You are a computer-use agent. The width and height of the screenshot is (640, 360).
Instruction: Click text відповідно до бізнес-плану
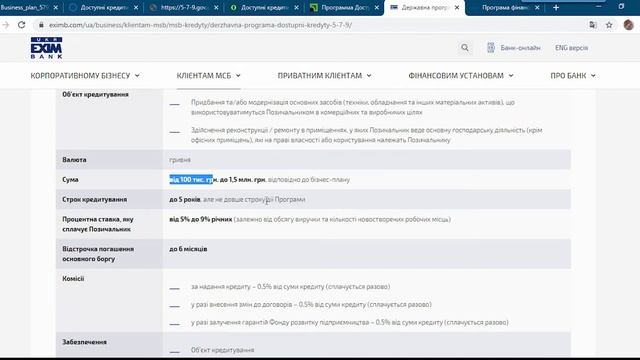pyautogui.click(x=309, y=180)
